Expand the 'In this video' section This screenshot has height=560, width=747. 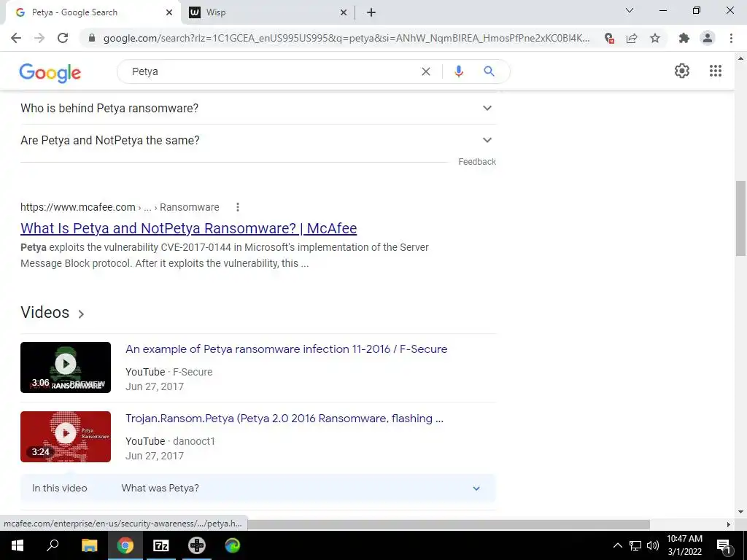(x=258, y=488)
